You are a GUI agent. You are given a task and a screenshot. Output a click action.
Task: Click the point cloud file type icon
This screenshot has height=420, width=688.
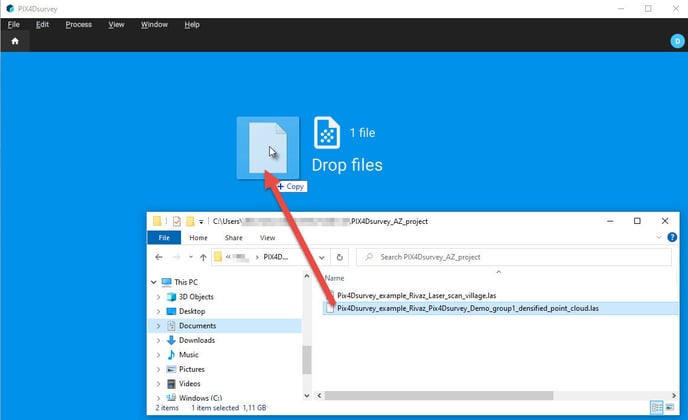coord(327,134)
